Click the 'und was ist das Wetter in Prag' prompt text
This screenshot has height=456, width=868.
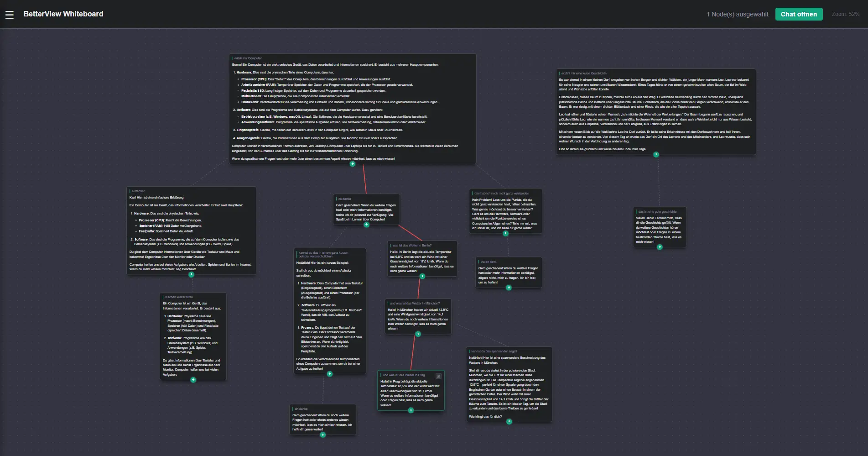click(x=404, y=375)
